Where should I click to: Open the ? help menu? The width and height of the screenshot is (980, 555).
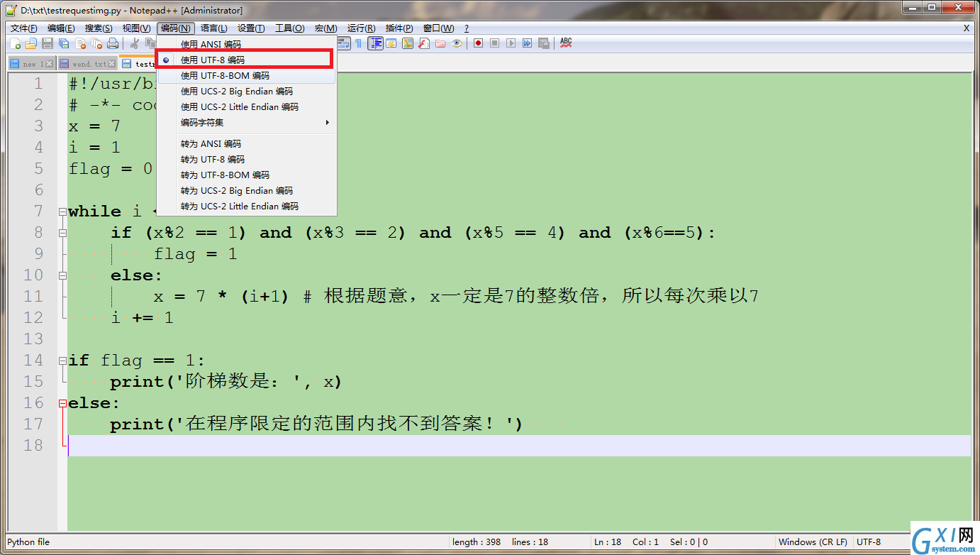[x=466, y=28]
